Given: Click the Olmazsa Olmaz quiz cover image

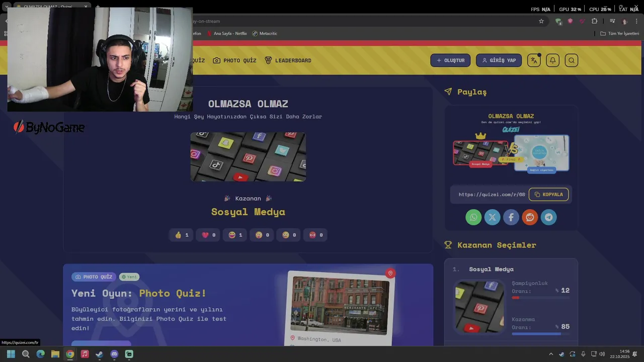Looking at the screenshot, I should pos(248,157).
